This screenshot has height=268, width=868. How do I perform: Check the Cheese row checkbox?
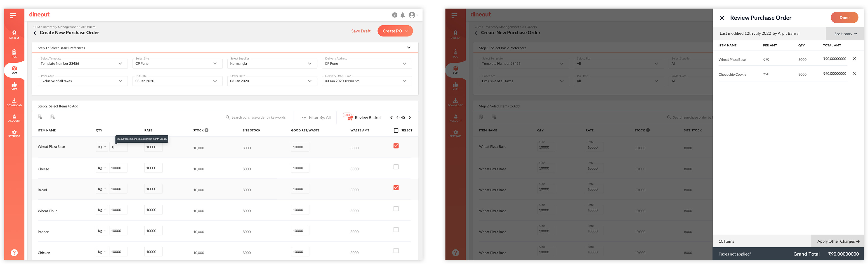point(396,167)
